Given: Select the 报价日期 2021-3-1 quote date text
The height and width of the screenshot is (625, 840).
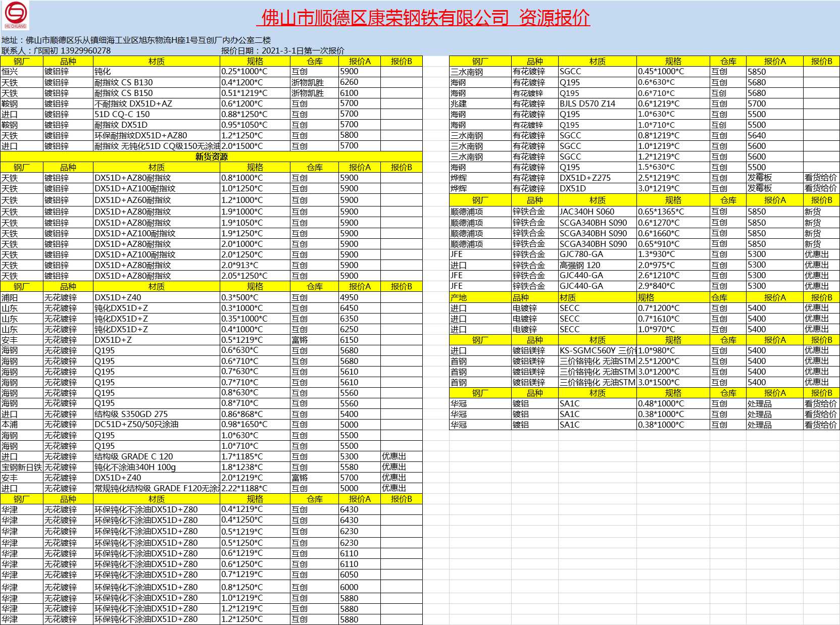Looking at the screenshot, I should [282, 50].
